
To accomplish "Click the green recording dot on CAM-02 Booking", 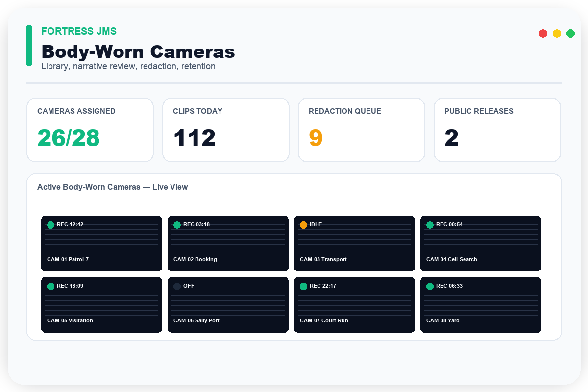I will [177, 225].
